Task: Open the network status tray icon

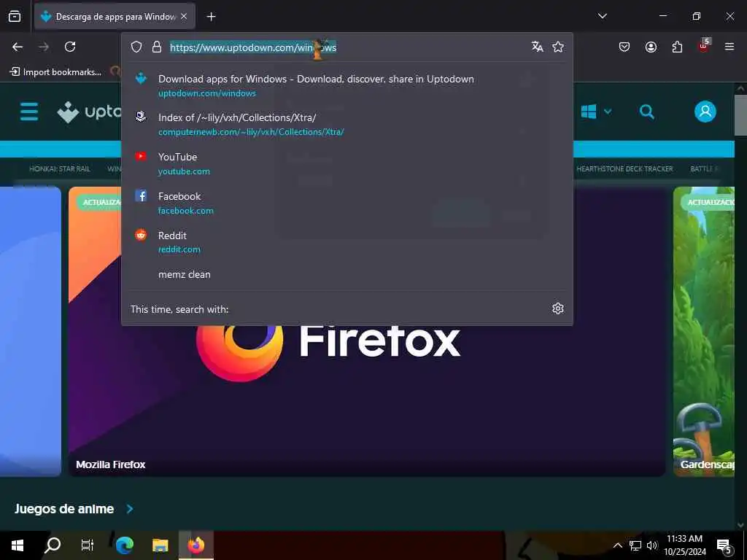Action: tap(635, 545)
